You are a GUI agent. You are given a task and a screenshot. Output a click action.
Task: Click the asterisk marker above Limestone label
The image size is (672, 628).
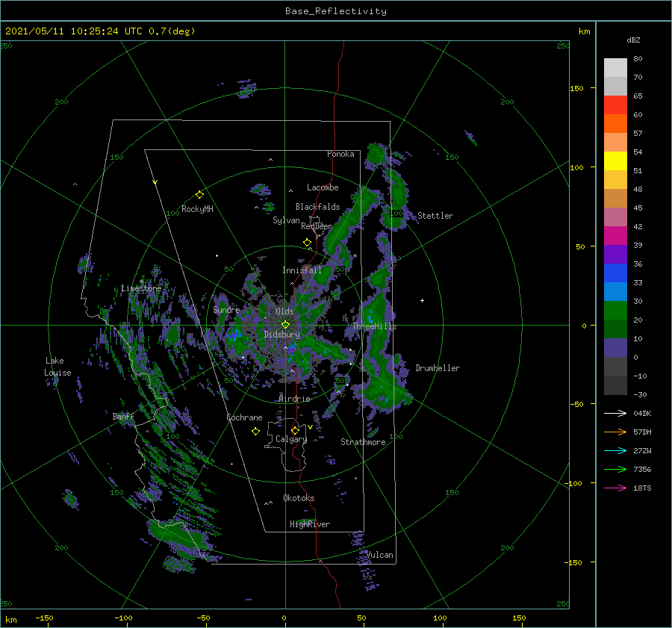141,282
